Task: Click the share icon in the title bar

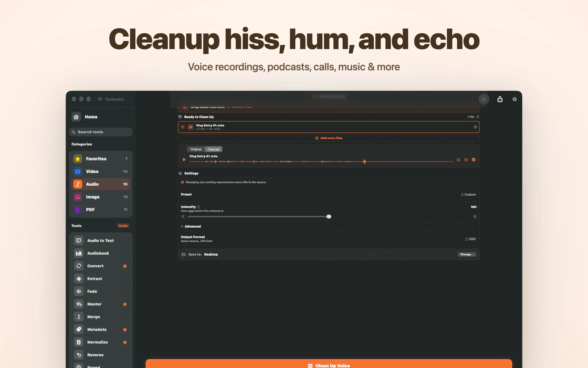Action: (x=500, y=99)
